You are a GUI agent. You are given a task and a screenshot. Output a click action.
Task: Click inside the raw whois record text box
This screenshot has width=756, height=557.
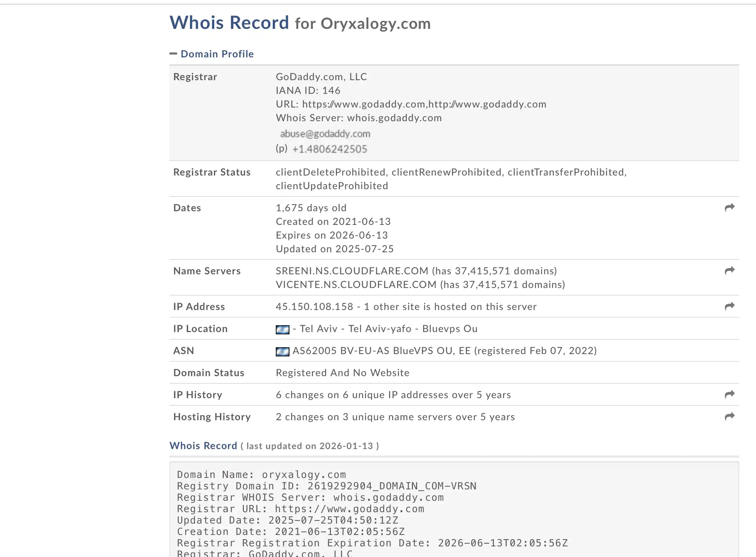(x=454, y=509)
